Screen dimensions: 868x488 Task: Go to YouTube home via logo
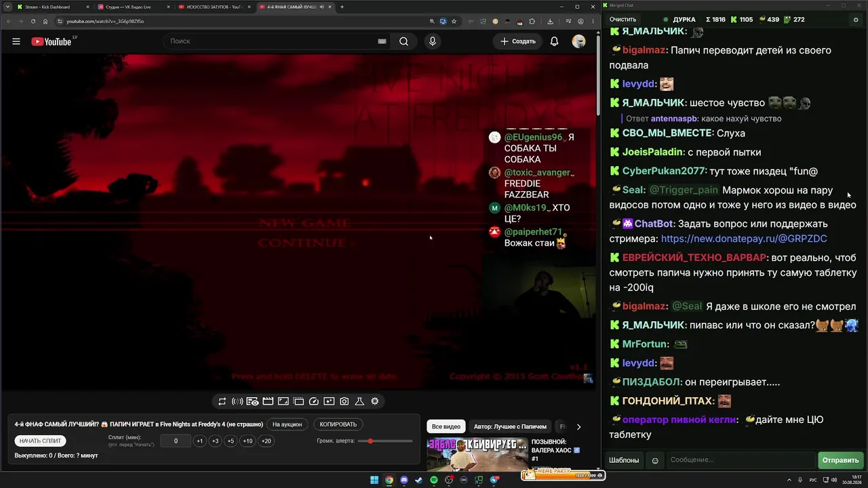(51, 41)
